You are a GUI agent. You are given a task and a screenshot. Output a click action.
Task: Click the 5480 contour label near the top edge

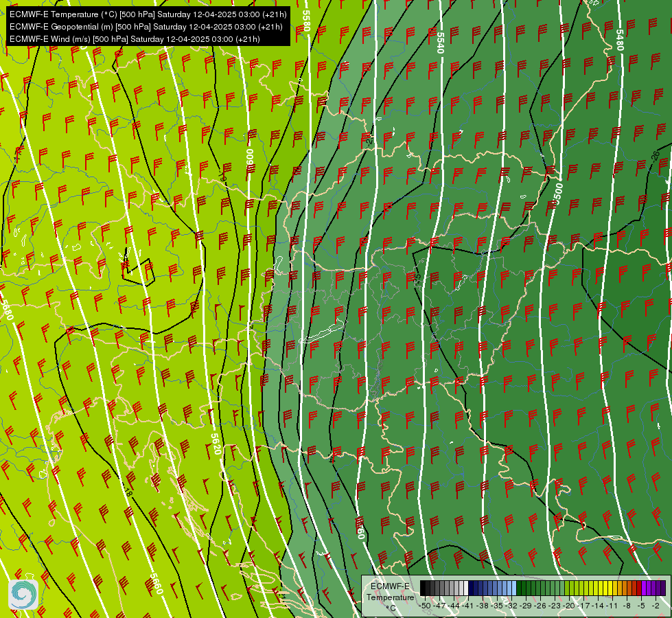pyautogui.click(x=620, y=40)
